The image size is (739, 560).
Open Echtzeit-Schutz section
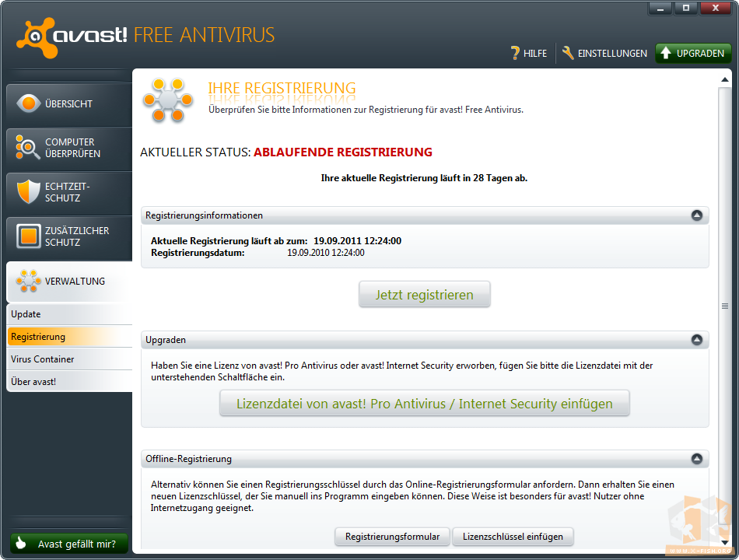click(x=69, y=192)
